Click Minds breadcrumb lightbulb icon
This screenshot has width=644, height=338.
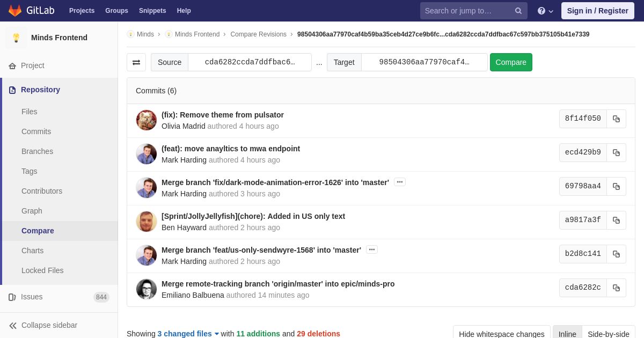click(x=130, y=34)
